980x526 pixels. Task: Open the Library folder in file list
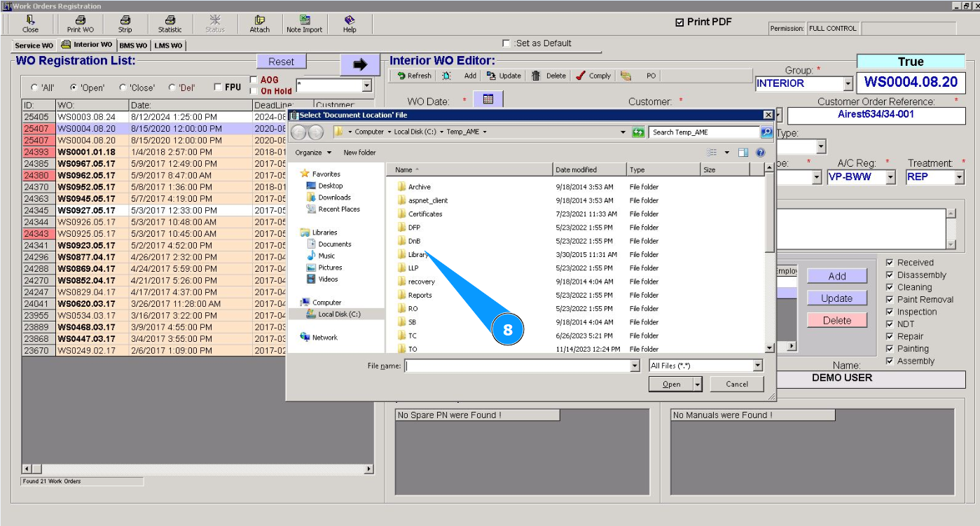(417, 254)
